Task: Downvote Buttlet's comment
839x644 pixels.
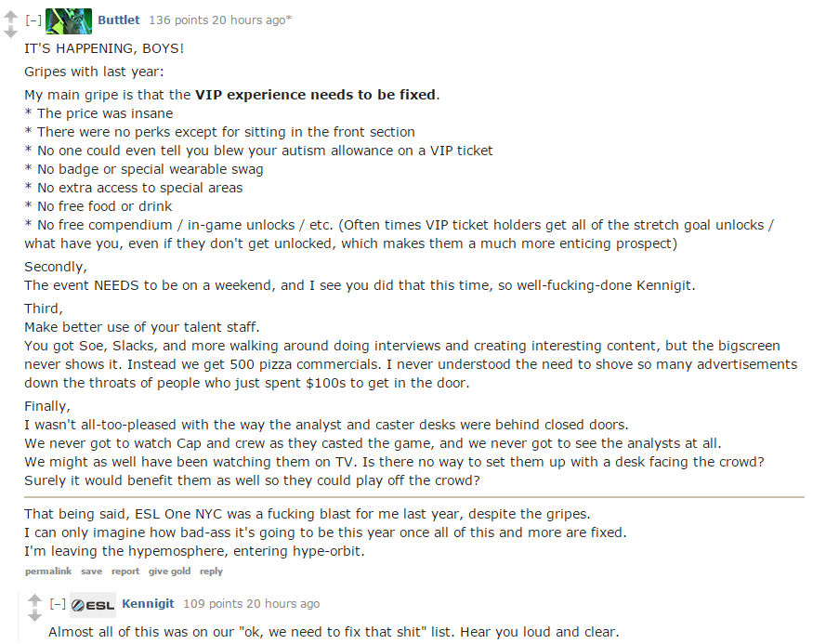Action: pyautogui.click(x=10, y=33)
